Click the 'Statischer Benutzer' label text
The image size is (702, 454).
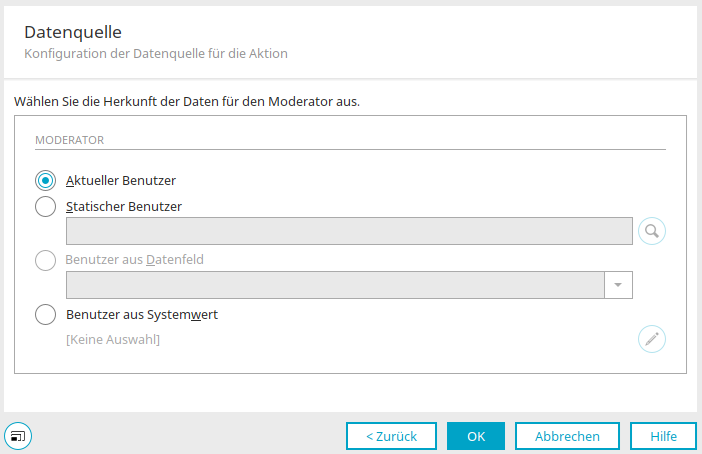[x=124, y=206]
